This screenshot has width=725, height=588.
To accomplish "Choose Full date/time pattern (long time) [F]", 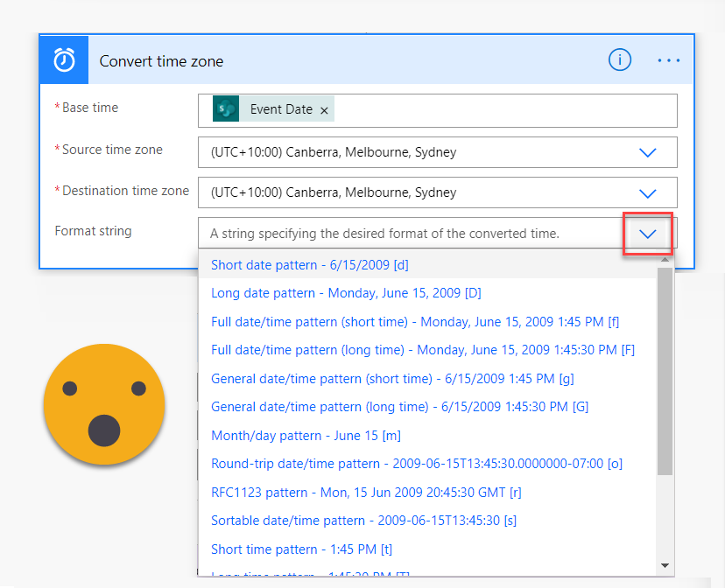I will [x=427, y=350].
